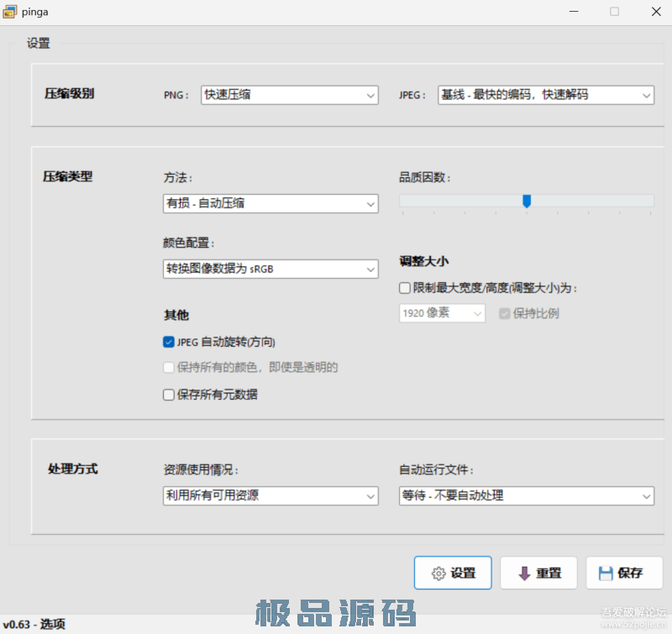Click the gear icon on the 设置 button
672x634 pixels.
(x=437, y=573)
